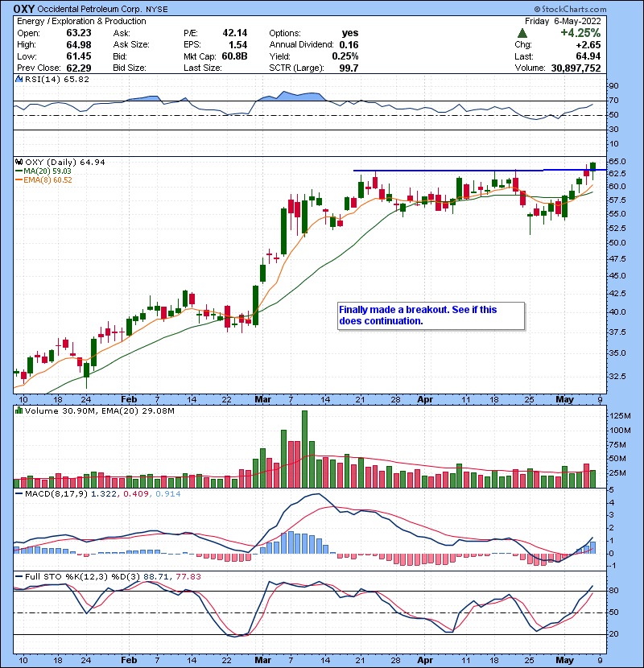
Task: Click the tallest March volume bar
Action: (x=304, y=449)
